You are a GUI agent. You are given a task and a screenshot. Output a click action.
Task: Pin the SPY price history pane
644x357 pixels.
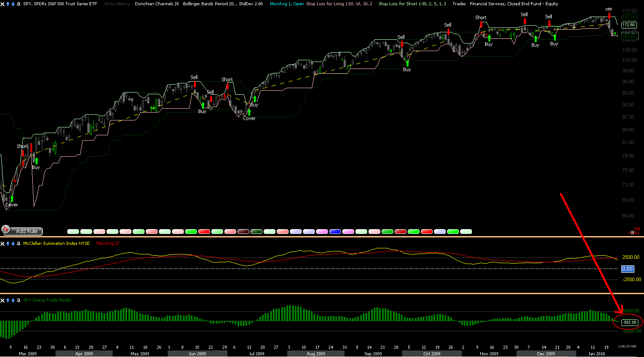coord(18,4)
